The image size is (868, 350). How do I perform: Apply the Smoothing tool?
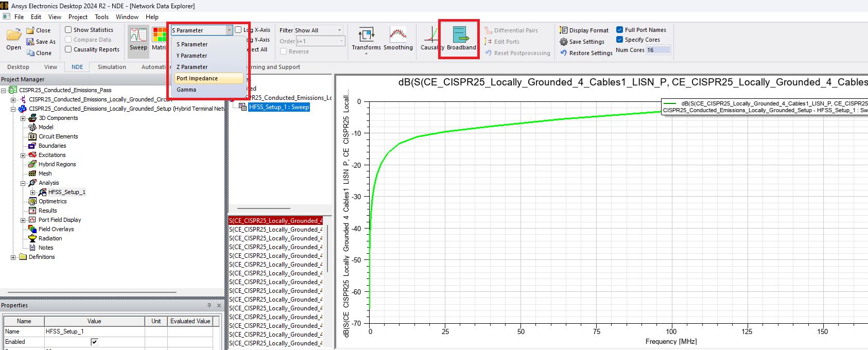point(398,35)
